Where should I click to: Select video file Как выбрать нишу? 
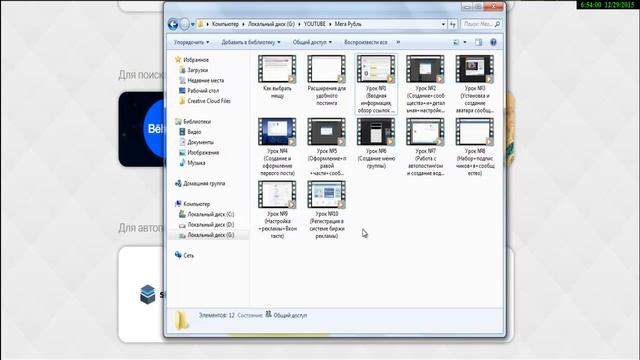277,77
